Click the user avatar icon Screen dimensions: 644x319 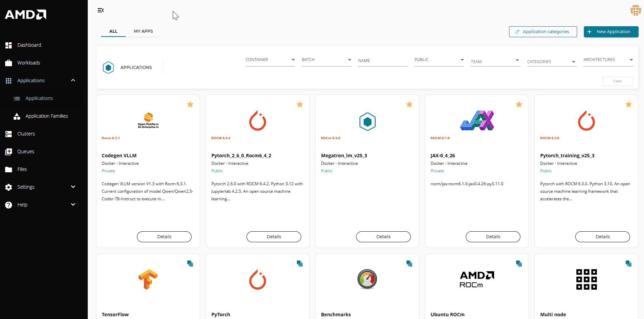tap(635, 10)
